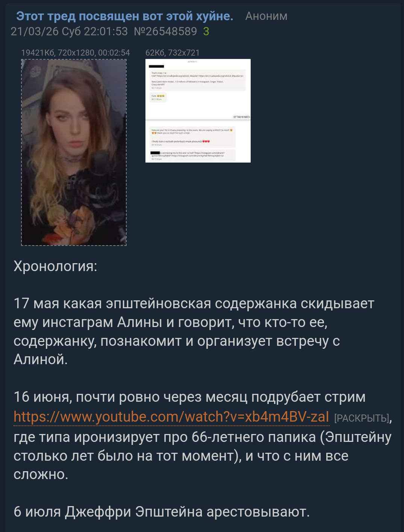This screenshot has height=532, width=404.
Task: Click the word "сложно." ending the second paragraph
Action: click(41, 475)
